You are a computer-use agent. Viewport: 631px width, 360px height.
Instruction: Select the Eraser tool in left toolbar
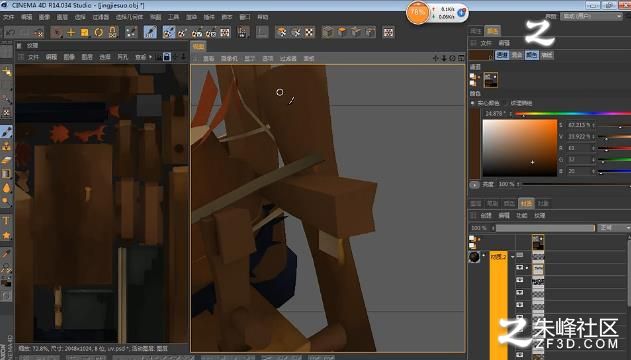point(6,160)
